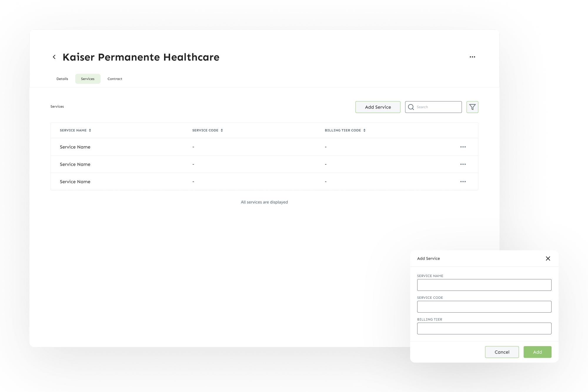Click the Add Service button

(378, 107)
